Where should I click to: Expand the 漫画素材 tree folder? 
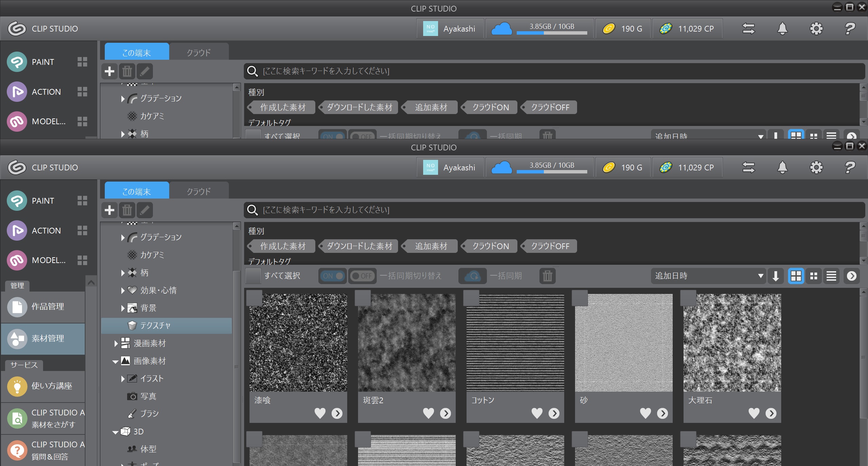point(116,343)
